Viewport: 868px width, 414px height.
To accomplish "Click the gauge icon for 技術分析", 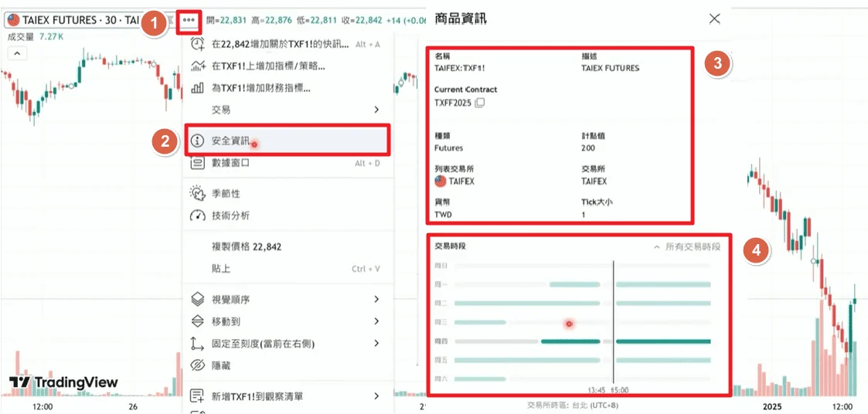I will 198,215.
